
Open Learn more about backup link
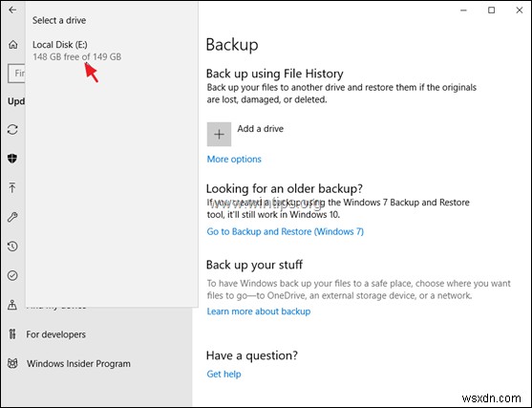[259, 311]
